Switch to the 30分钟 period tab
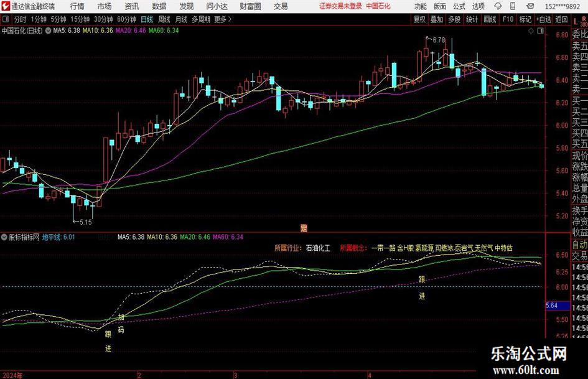Image resolution: width=588 pixels, height=379 pixels. (x=103, y=19)
